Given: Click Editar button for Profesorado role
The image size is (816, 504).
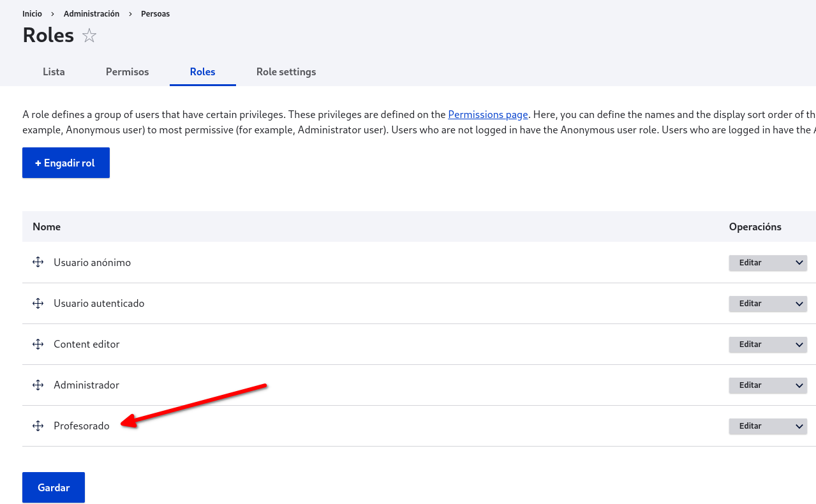Looking at the screenshot, I should coord(750,426).
